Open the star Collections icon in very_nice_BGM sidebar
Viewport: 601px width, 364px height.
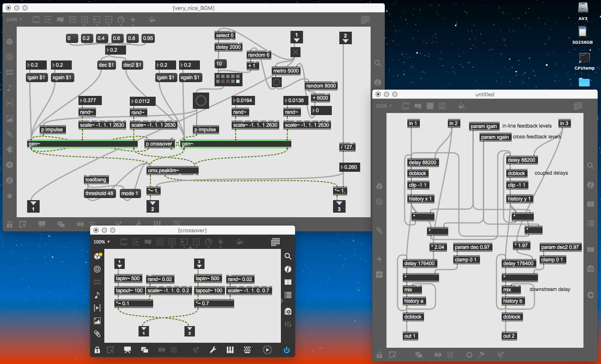point(10,196)
